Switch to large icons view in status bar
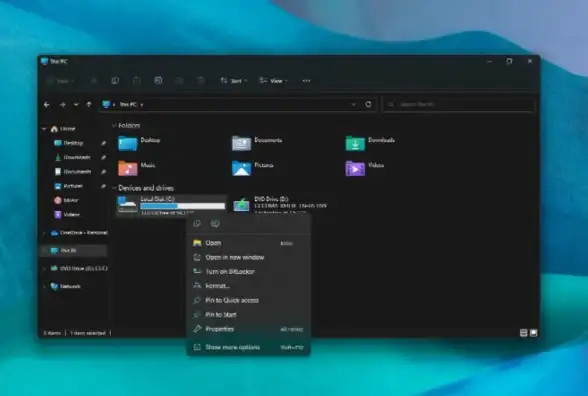The width and height of the screenshot is (588, 396). (533, 333)
